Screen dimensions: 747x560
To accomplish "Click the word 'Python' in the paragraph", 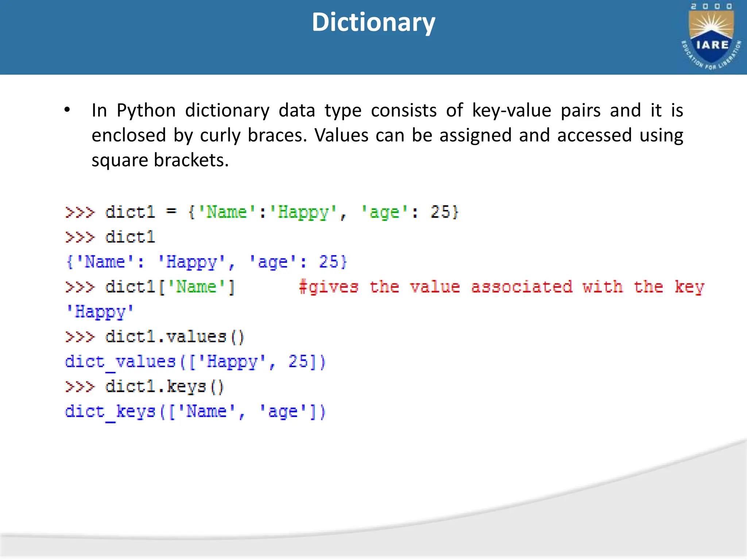I will 146,110.
